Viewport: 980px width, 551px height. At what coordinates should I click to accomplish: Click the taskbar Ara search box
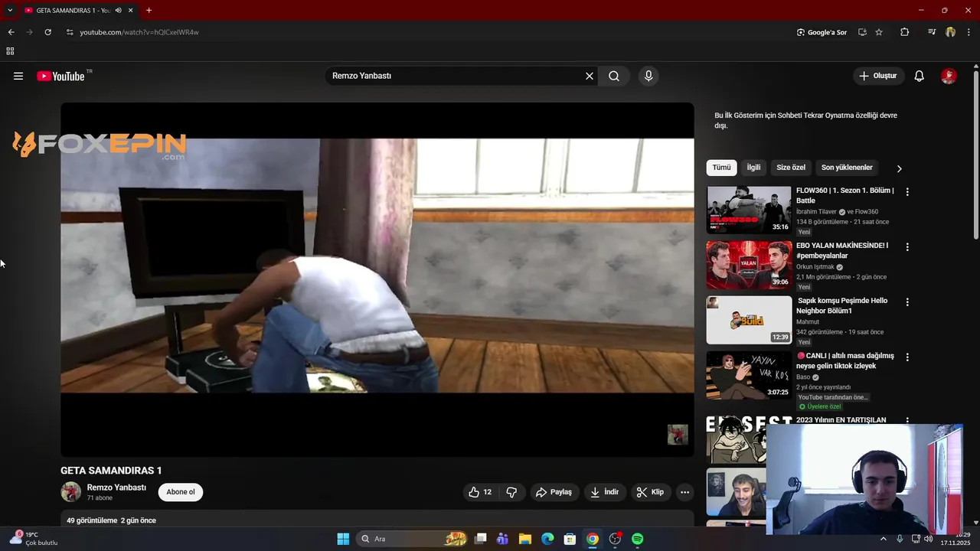point(413,539)
